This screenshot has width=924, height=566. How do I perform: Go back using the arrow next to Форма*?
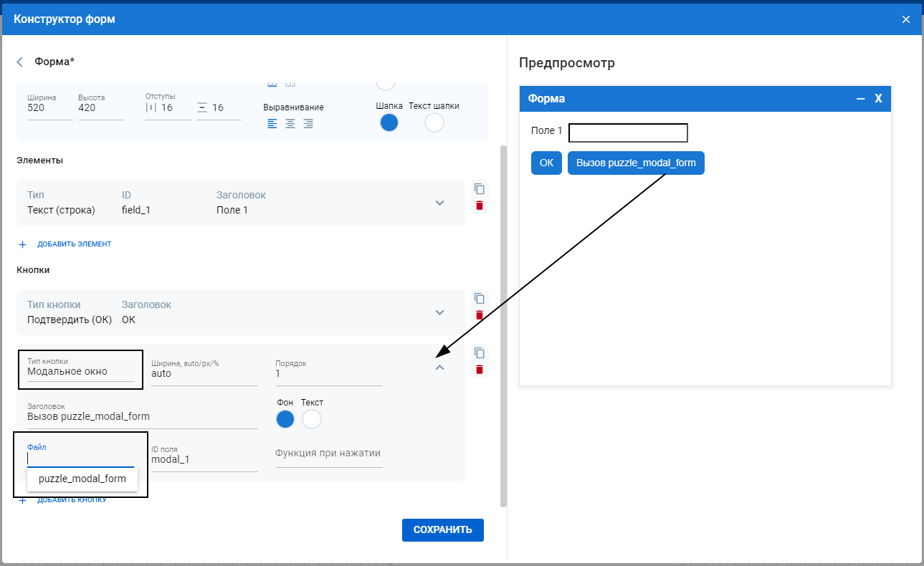(20, 62)
